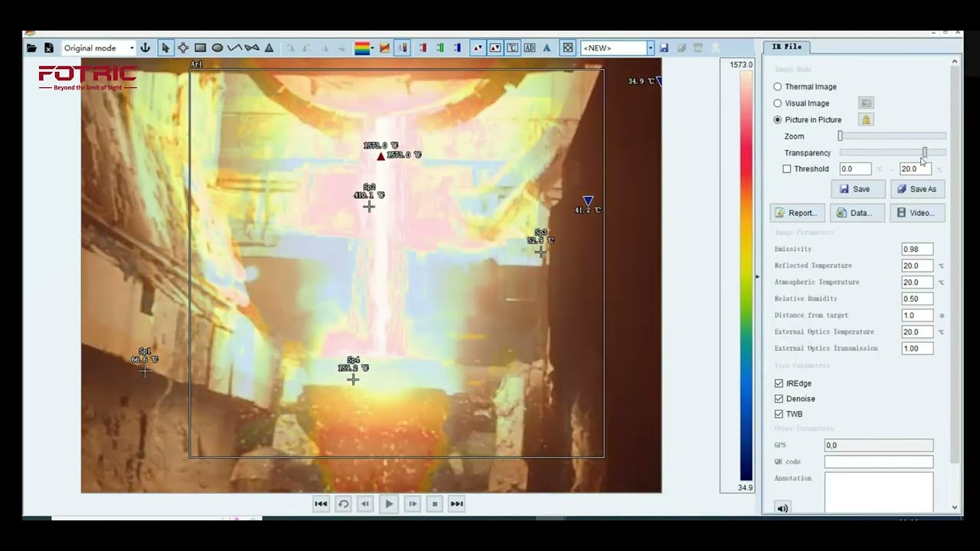
Task: Uncheck the TWB checkbox
Action: coord(779,414)
